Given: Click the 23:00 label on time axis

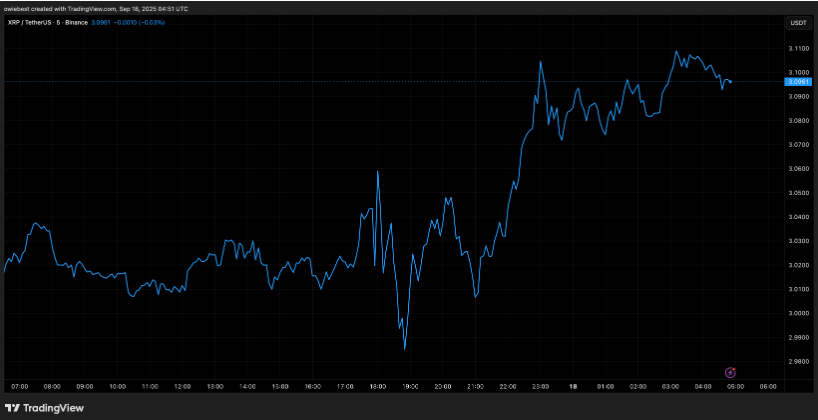Looking at the screenshot, I should click(x=540, y=385).
